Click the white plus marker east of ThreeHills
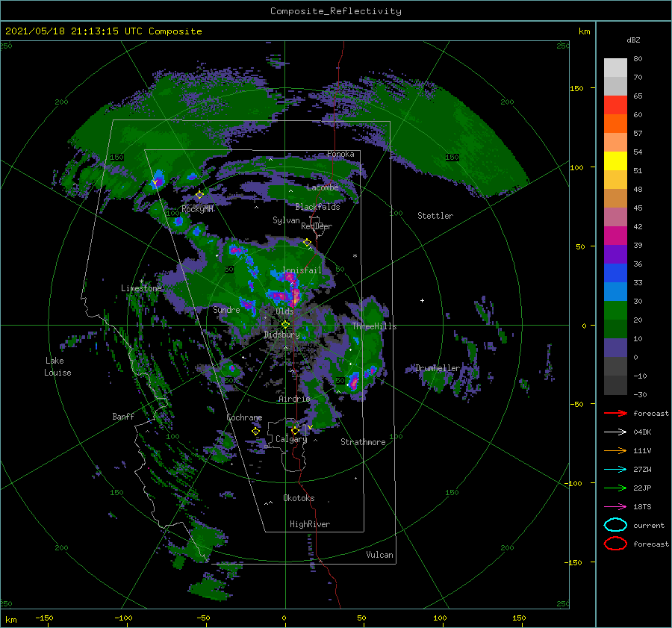Viewport: 672px width, 628px height. 422,300
